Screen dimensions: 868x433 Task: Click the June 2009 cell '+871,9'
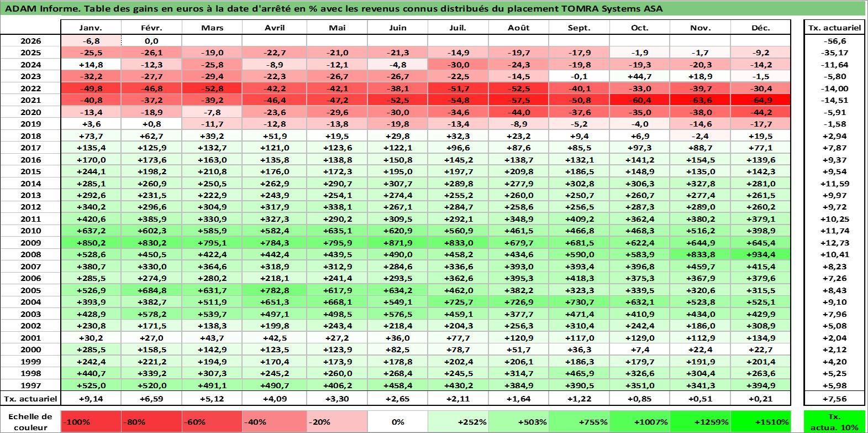coord(397,243)
